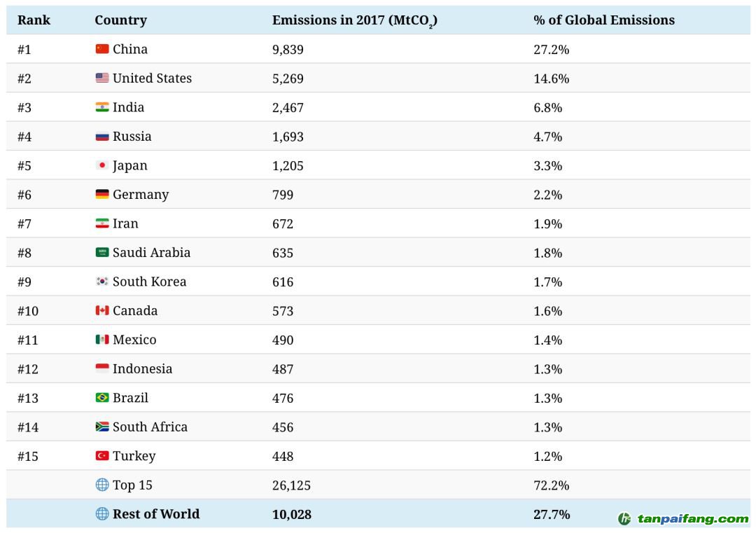Image resolution: width=756 pixels, height=533 pixels.
Task: Click the South Africa flag icon
Action: (x=102, y=427)
